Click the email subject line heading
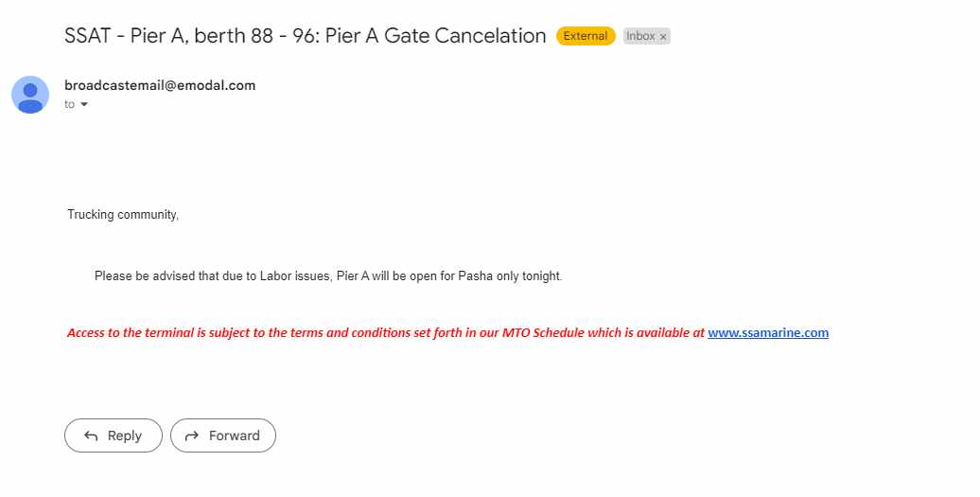The image size is (980, 497). [305, 36]
